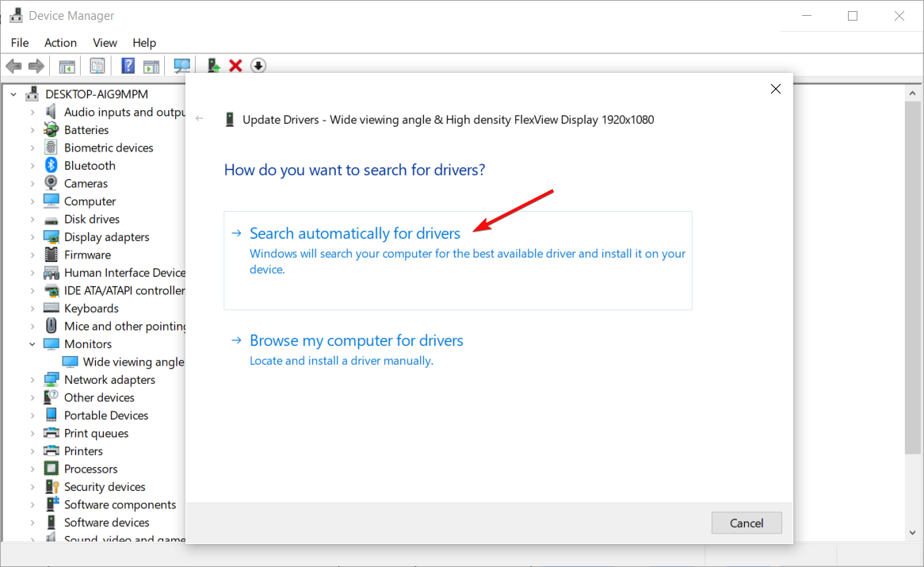Expand the Network adapters chevron
Image resolution: width=924 pixels, height=567 pixels.
(x=32, y=380)
